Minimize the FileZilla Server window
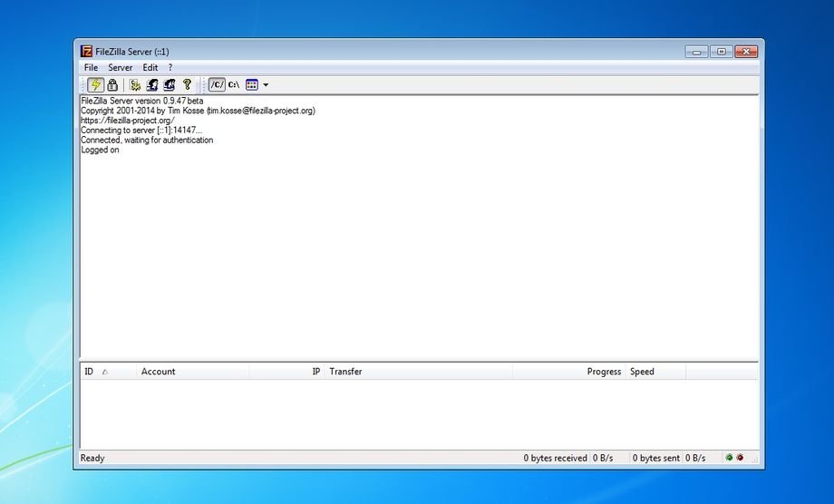The image size is (834, 504). tap(697, 52)
